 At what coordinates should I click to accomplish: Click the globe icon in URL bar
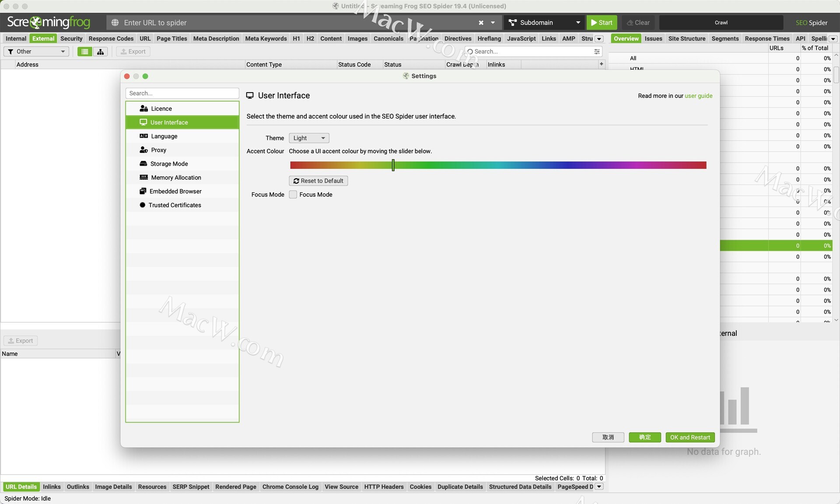tap(115, 23)
